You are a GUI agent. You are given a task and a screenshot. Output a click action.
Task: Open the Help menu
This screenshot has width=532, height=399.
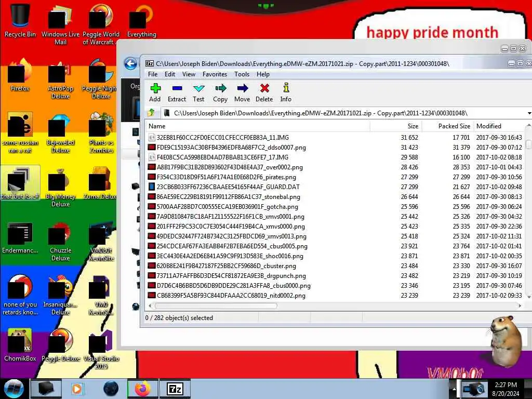pos(263,74)
